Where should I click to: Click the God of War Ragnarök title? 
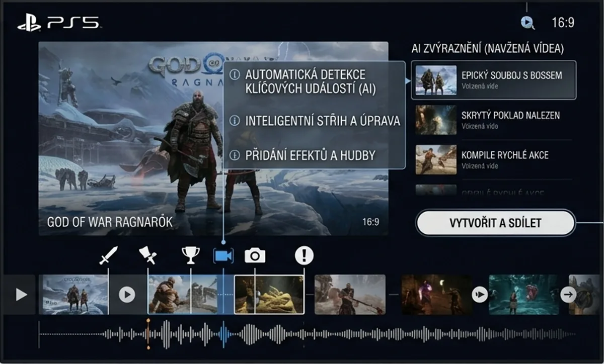(x=110, y=222)
